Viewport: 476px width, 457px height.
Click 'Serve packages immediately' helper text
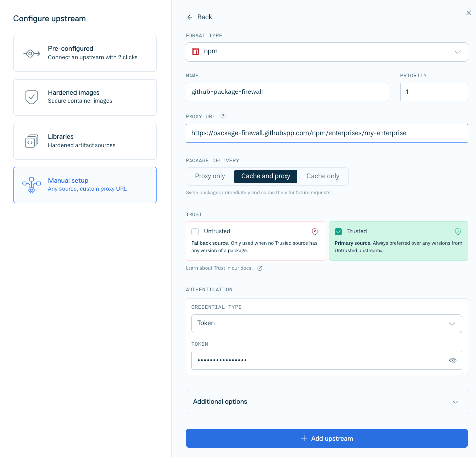tap(259, 193)
